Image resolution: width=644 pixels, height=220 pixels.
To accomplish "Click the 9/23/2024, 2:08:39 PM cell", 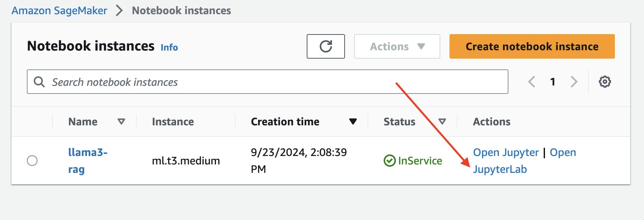I will 299,161.
